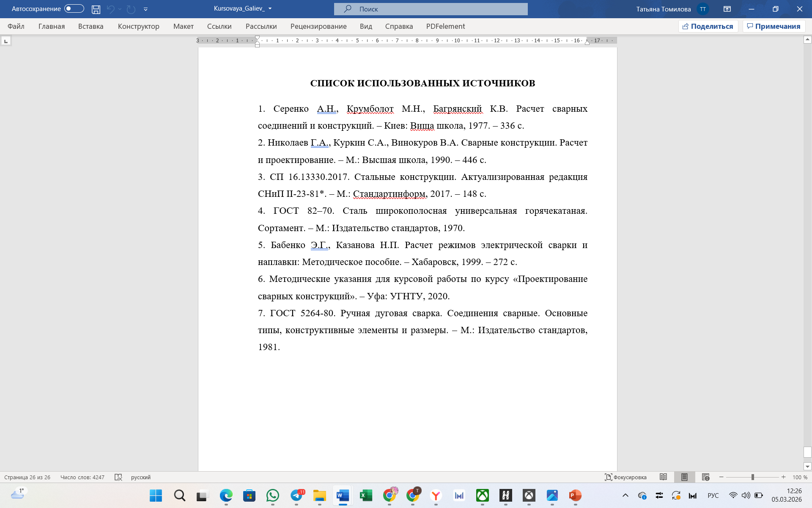Screen dimensions: 812x508
Task: Open Focus mode (Фокусировка)
Action: tap(625, 477)
